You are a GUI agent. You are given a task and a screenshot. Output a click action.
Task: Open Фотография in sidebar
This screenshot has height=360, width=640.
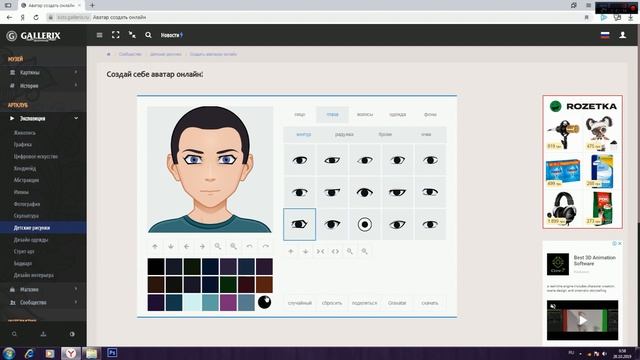(27, 204)
